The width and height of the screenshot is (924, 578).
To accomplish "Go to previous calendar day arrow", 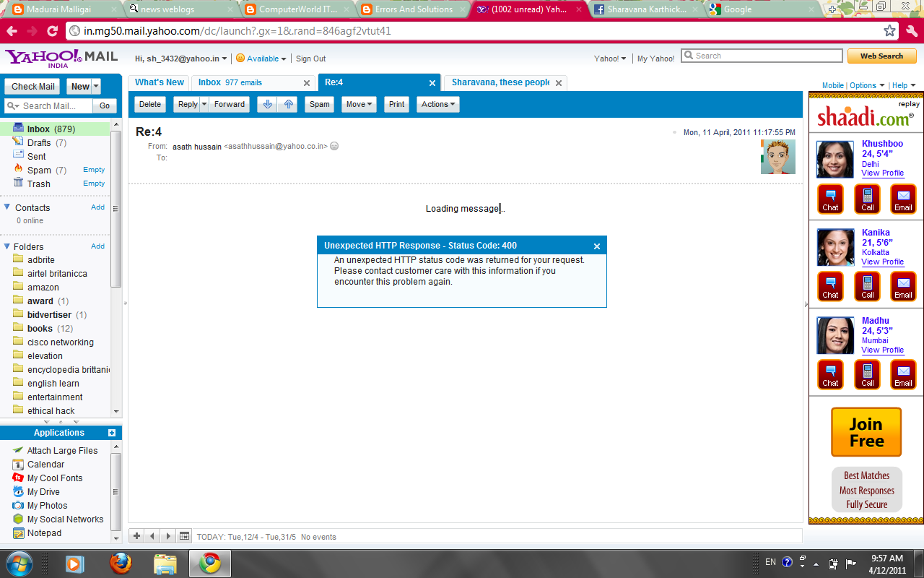I will point(152,536).
